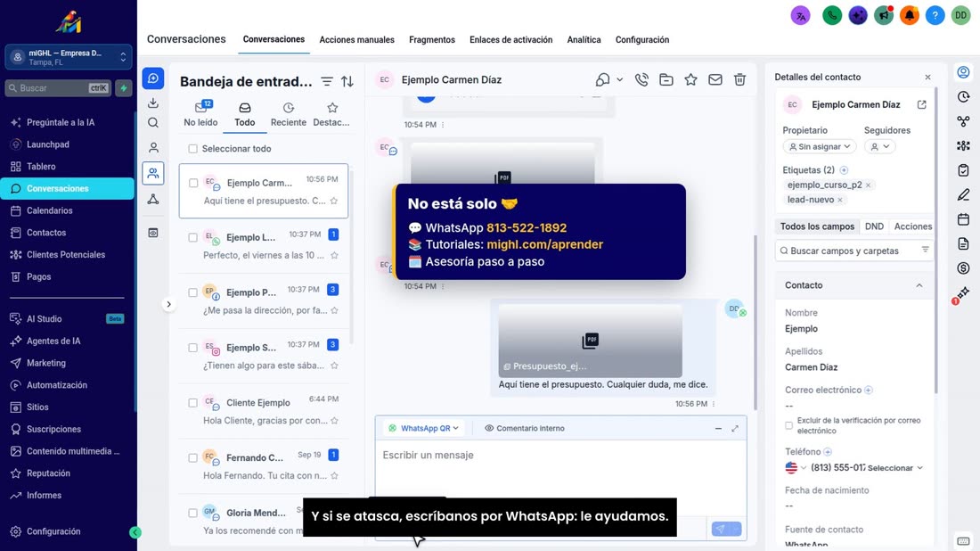Star the Ejemplo L... conversation
The height and width of the screenshot is (551, 980).
point(334,255)
